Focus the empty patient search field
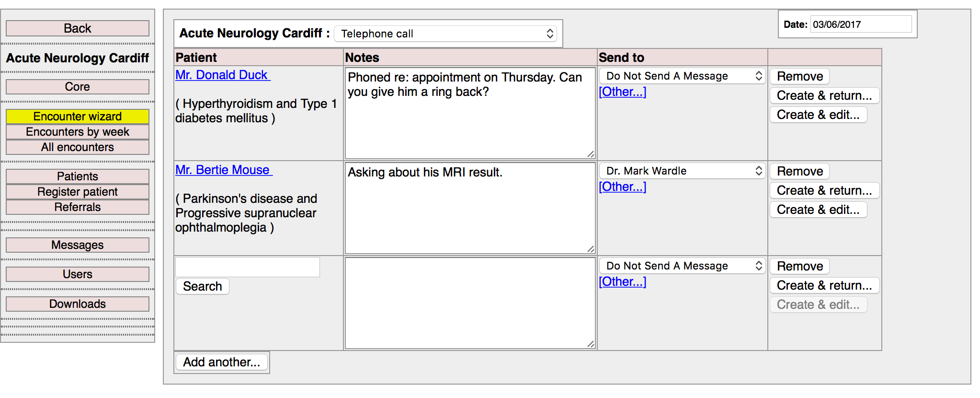The width and height of the screenshot is (980, 398). 248,267
